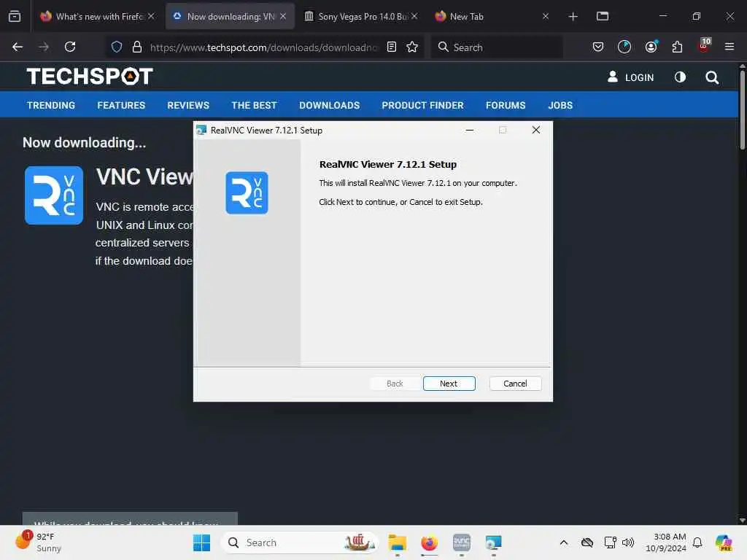Show site security padlock info

point(137,47)
